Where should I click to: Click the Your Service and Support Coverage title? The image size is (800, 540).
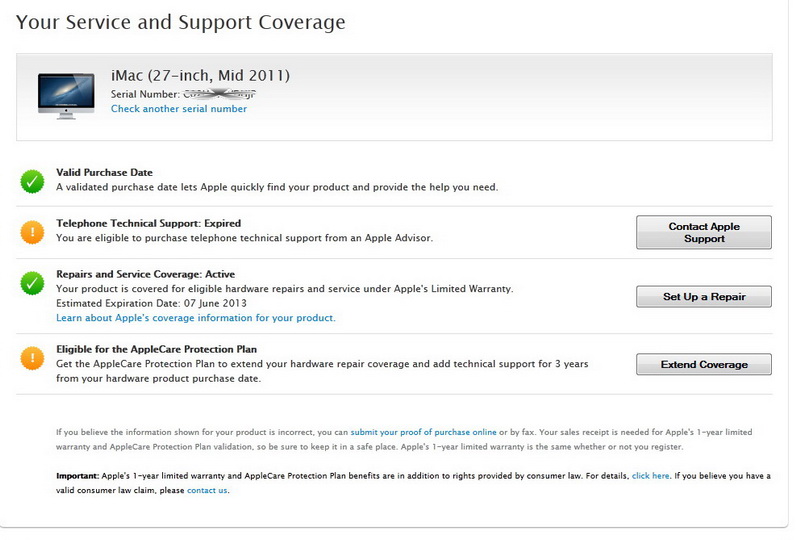(x=181, y=22)
